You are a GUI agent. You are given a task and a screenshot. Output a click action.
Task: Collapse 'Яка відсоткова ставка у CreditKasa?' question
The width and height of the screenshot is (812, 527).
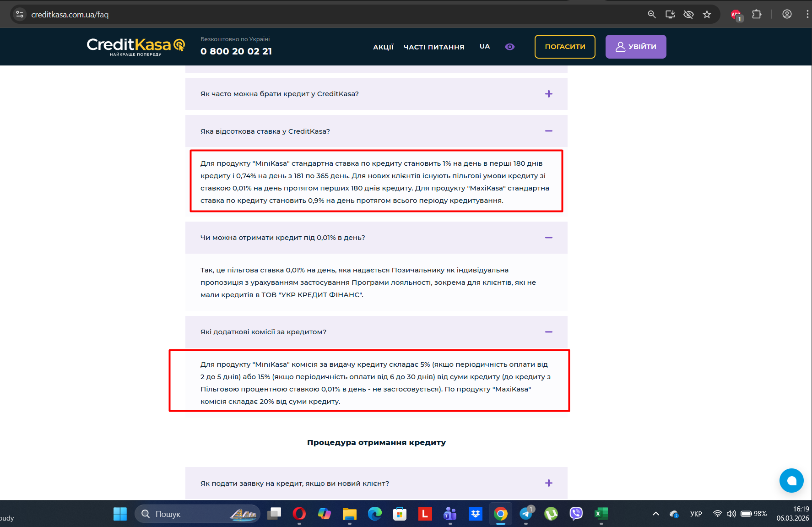(376, 131)
